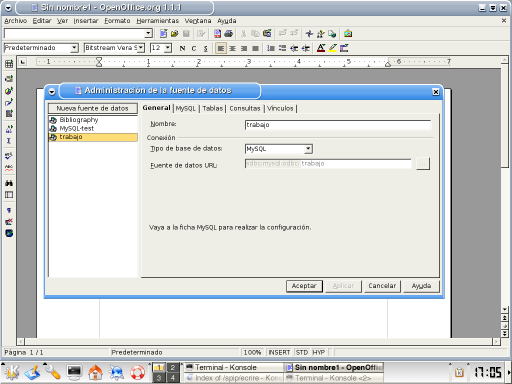Click the Paste clipboard icon

[267, 33]
